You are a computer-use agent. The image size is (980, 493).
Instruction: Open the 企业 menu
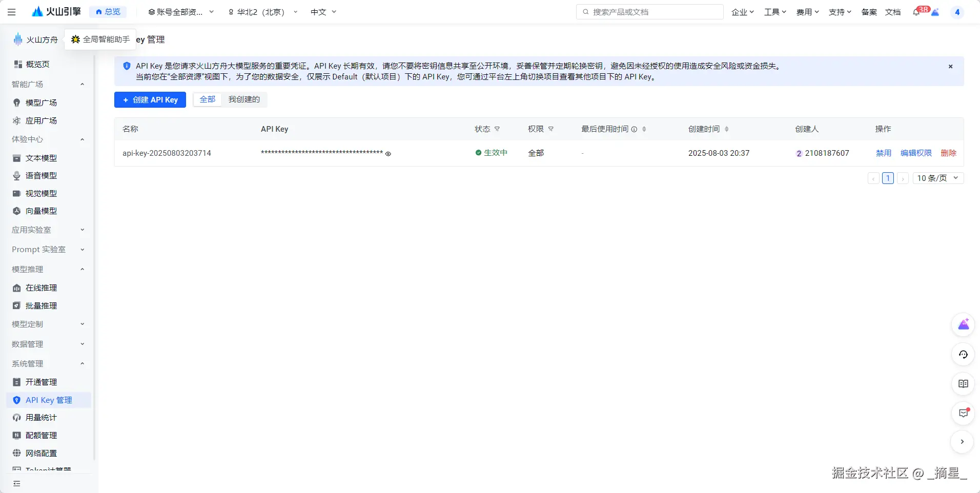click(743, 12)
